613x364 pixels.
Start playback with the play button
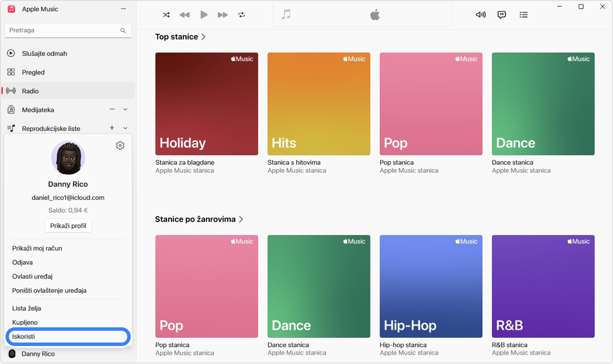204,15
